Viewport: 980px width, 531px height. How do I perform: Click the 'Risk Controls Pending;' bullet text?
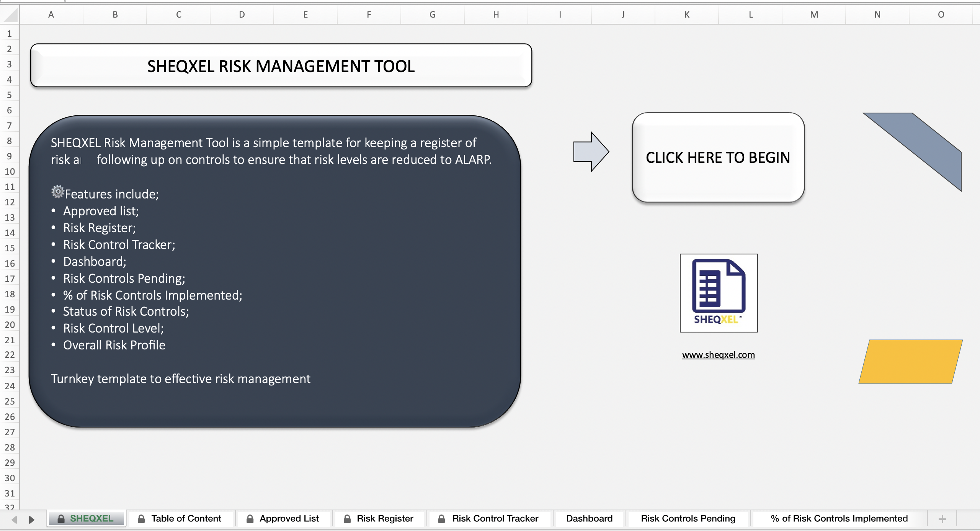pyautogui.click(x=124, y=279)
